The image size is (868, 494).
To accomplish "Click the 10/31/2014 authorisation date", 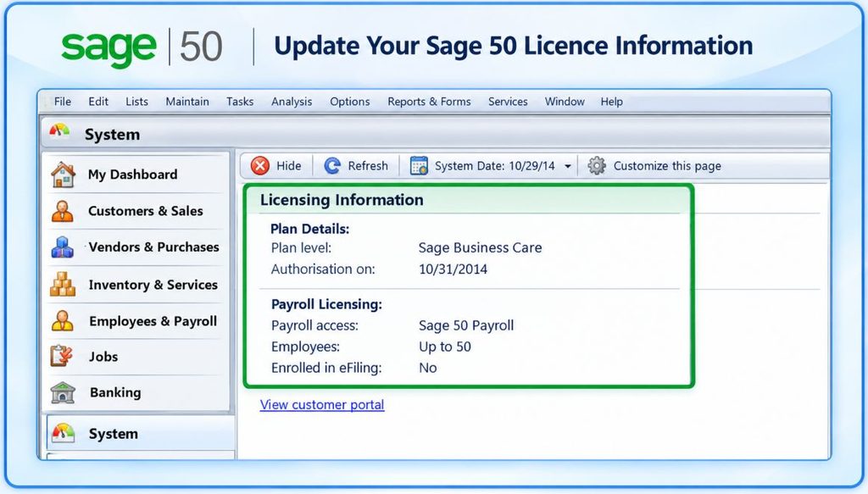I will coord(453,269).
